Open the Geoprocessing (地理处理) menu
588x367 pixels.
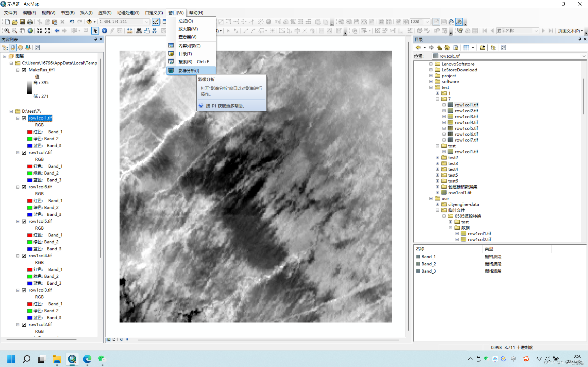tap(128, 13)
